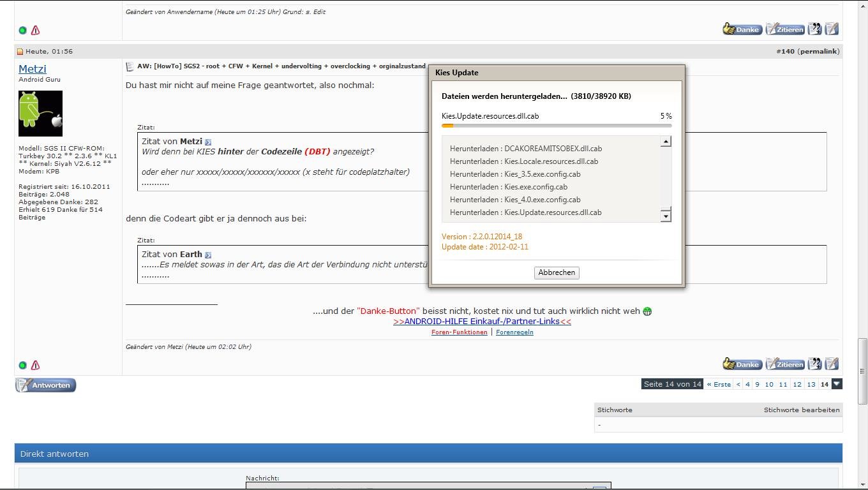Open page 12 of the thread
This screenshot has height=490, width=868.
[797, 384]
